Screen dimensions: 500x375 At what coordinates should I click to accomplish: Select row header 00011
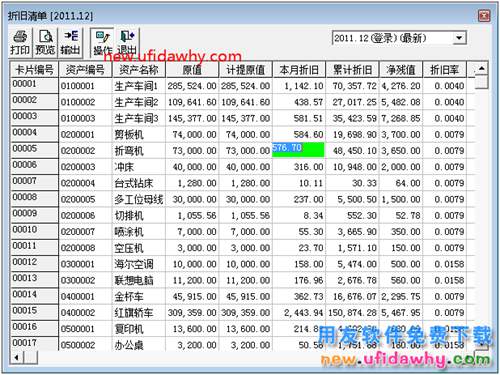[34, 247]
